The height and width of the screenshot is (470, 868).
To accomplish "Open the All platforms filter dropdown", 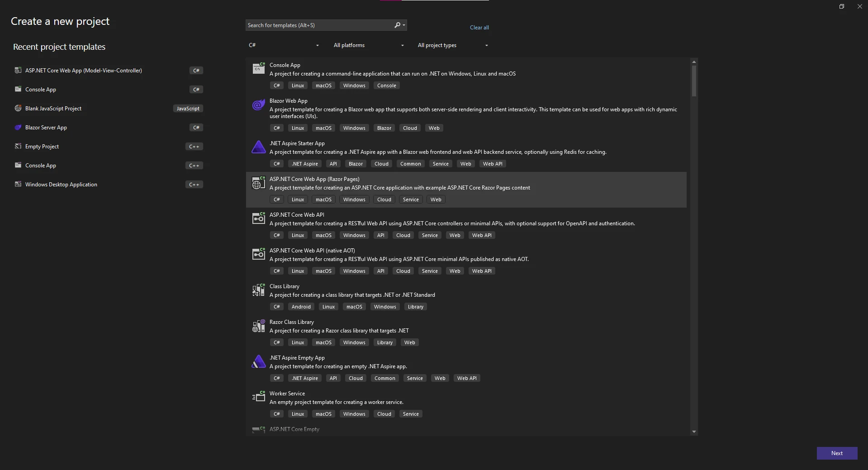I will pos(368,45).
